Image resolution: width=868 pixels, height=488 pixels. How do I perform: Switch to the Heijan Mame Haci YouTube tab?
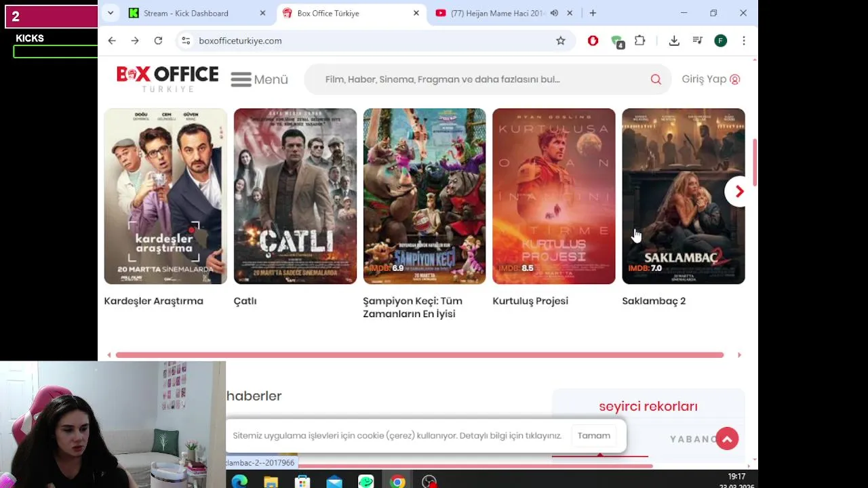coord(498,13)
